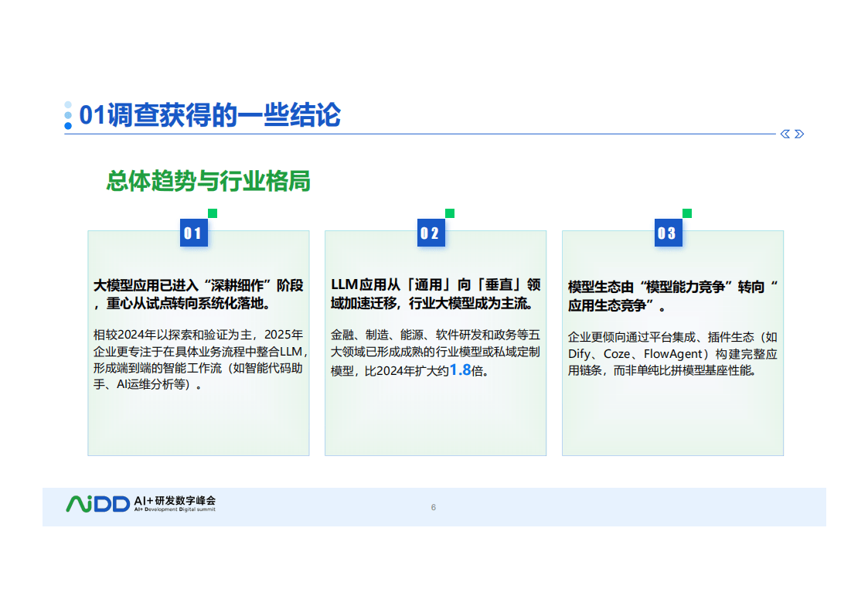Screen dimensions: 868x613
Task: Select the green subtitle 总体趋势与行业格局
Action: click(x=209, y=182)
